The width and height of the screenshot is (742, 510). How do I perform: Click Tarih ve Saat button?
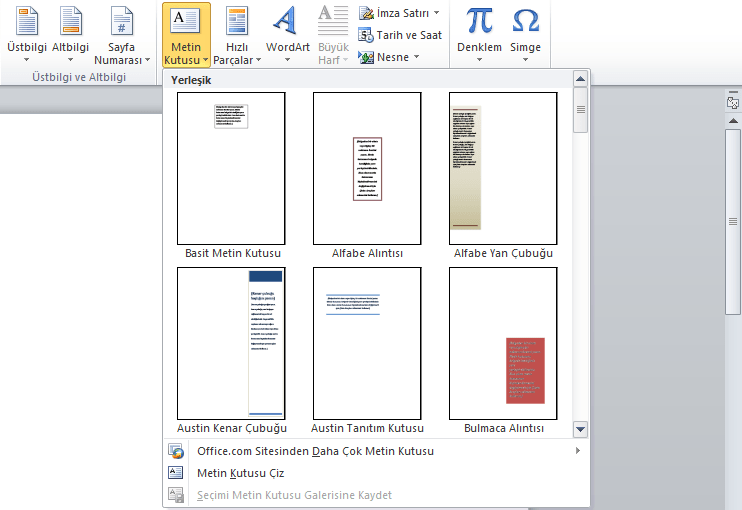coord(400,35)
